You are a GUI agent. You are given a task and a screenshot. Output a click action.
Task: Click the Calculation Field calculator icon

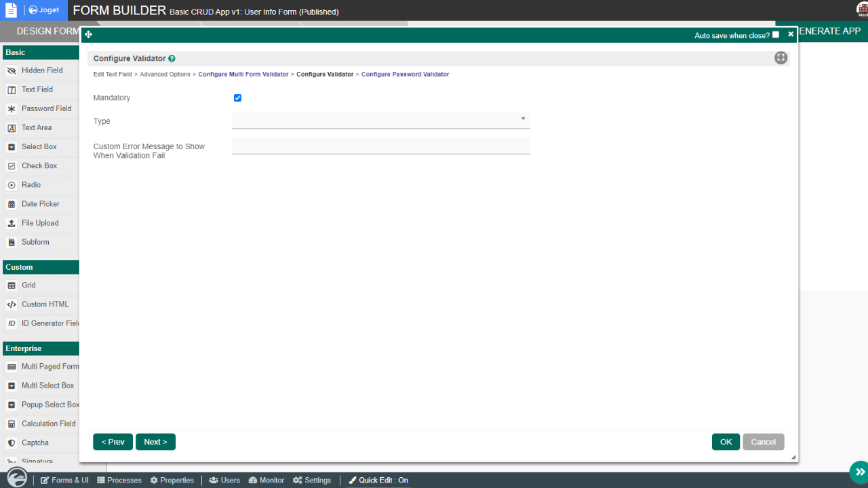12,424
